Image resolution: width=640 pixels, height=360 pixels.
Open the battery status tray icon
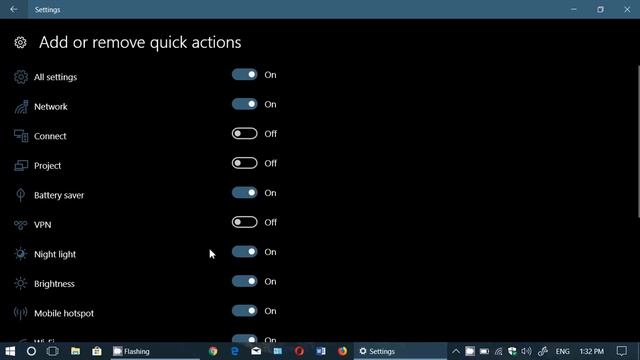tap(484, 351)
